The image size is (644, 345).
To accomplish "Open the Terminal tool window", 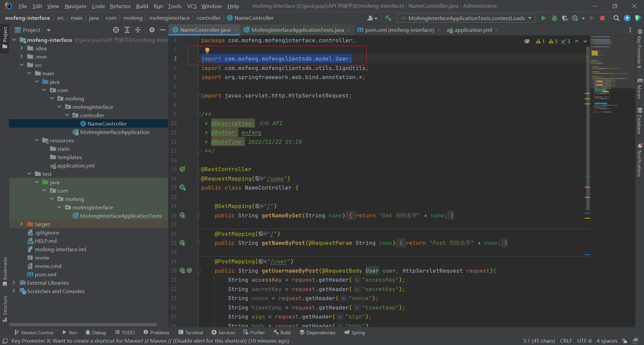I will coord(191,333).
